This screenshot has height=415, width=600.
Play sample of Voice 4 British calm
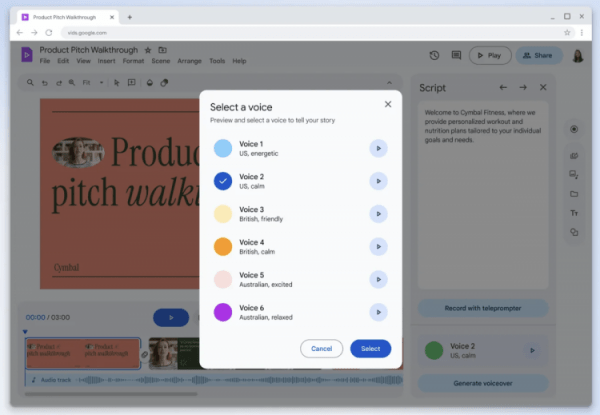pos(378,247)
